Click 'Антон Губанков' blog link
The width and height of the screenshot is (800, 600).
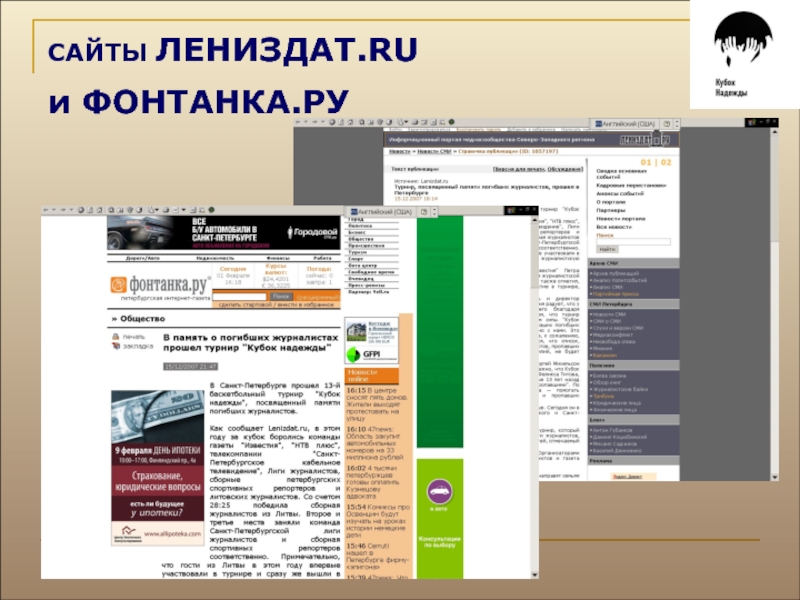(612, 431)
